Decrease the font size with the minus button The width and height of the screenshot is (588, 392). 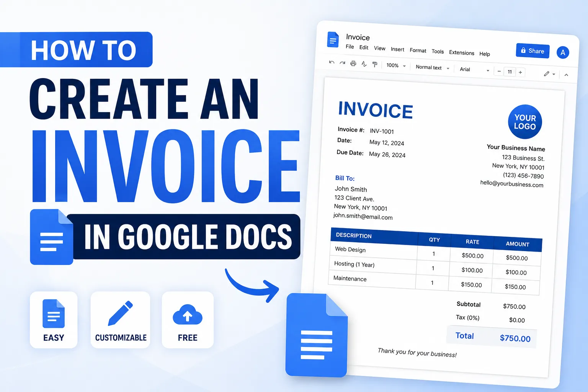pyautogui.click(x=499, y=71)
